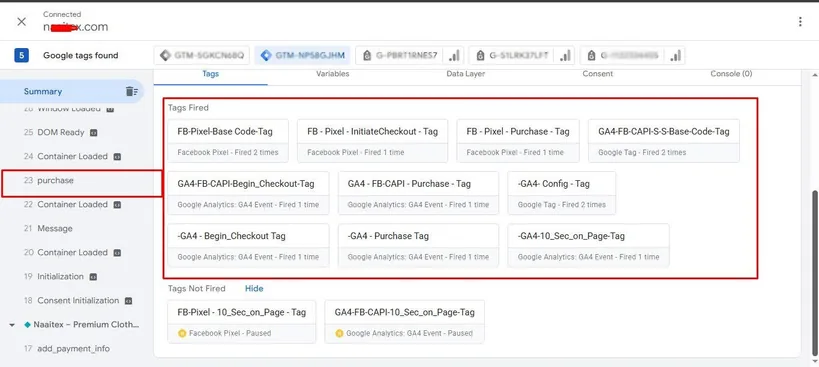
Task: Open FB - Pixel - InitiateCheckout - Tag card
Action: point(372,141)
